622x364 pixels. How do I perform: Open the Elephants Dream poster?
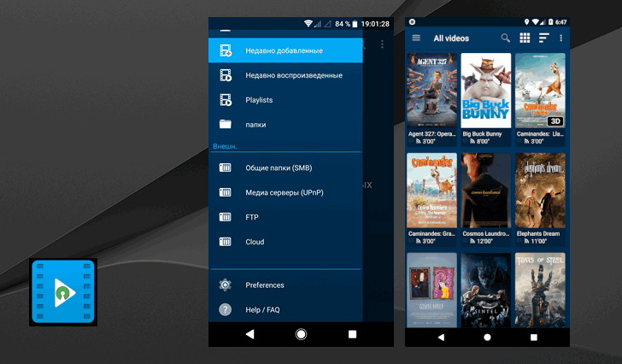point(540,191)
